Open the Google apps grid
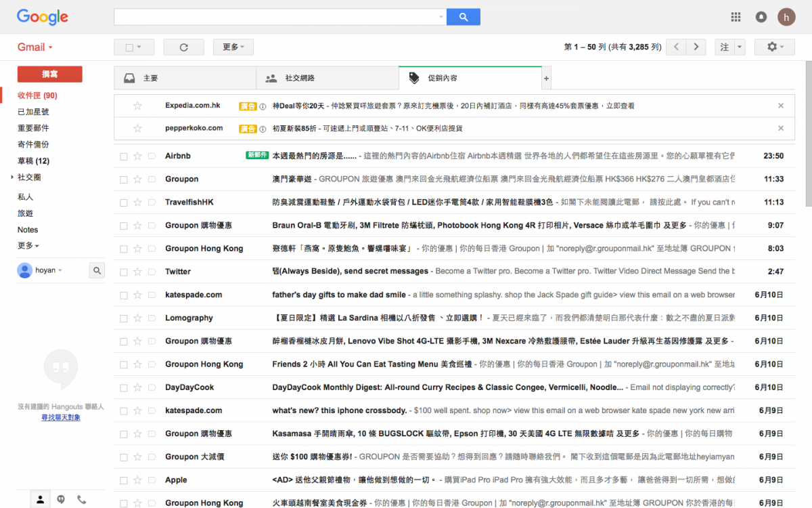Screen dimensions: 812x508 point(736,17)
